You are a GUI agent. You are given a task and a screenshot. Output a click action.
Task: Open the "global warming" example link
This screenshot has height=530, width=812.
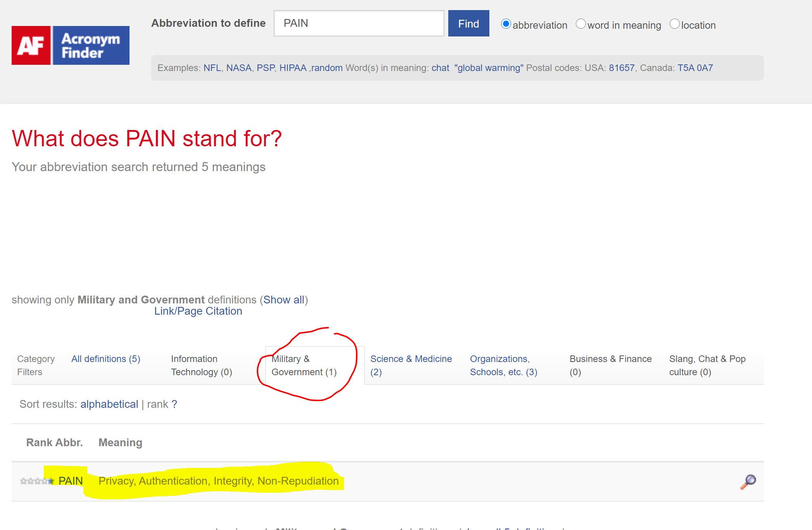[489, 68]
